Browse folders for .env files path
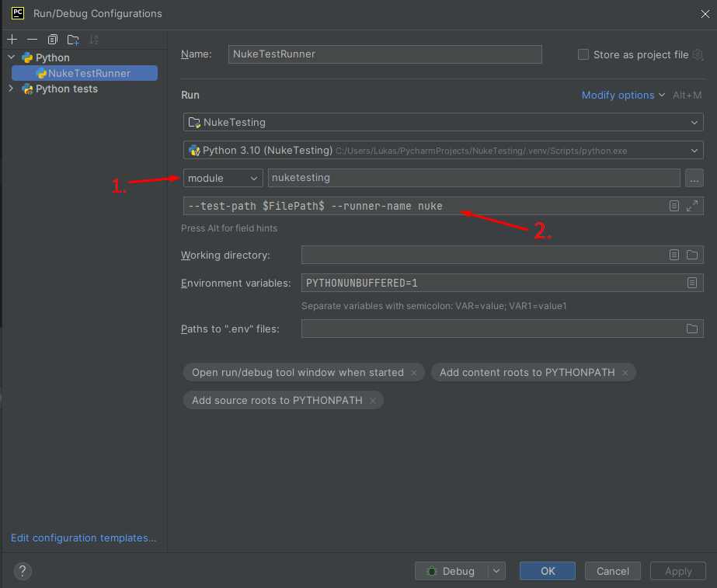This screenshot has width=717, height=588. click(691, 329)
